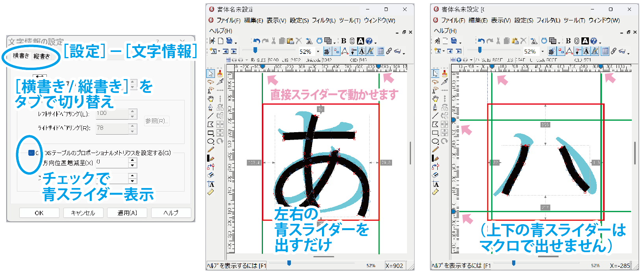This screenshot has height=273, width=644.
Task: Open the 52% zoom dropdown in the あ window
Action: [318, 52]
